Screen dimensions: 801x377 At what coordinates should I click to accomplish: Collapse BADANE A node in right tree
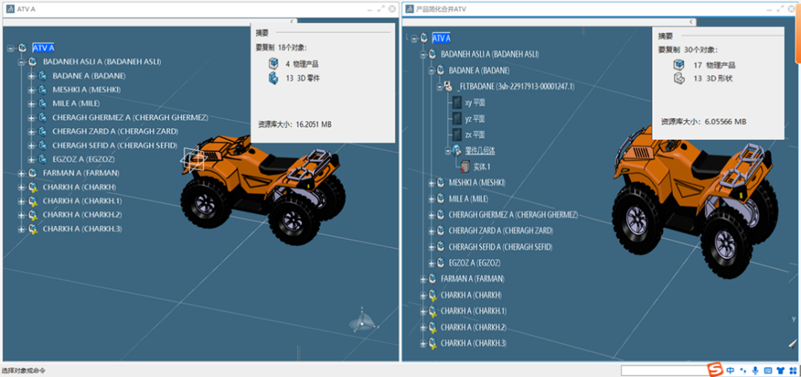[x=431, y=70]
